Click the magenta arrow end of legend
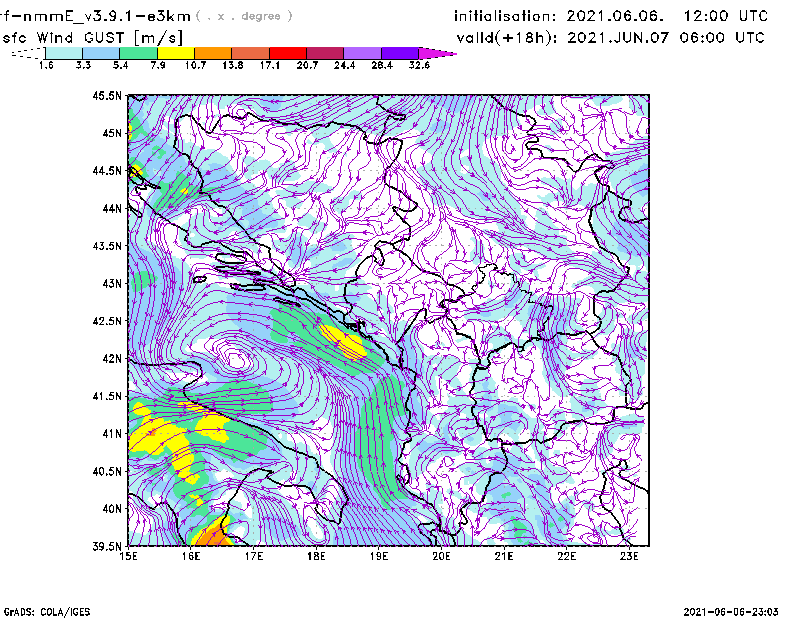The image size is (800, 618). 437,53
